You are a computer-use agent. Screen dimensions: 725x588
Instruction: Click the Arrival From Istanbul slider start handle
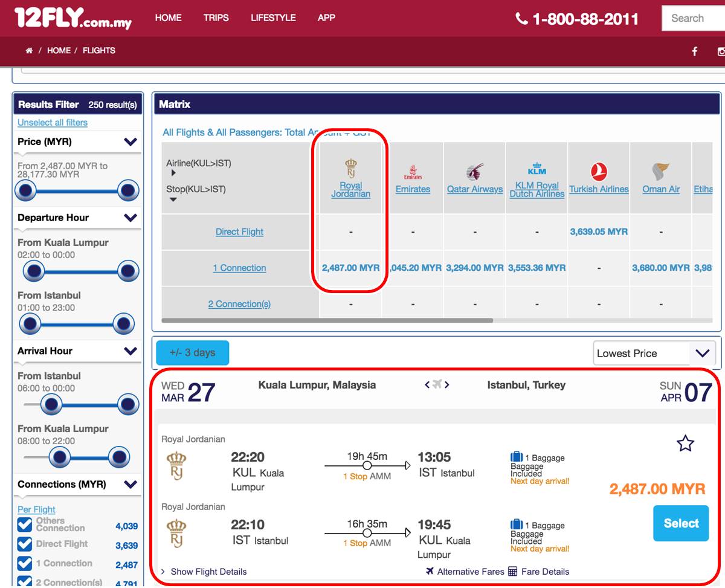pos(51,404)
